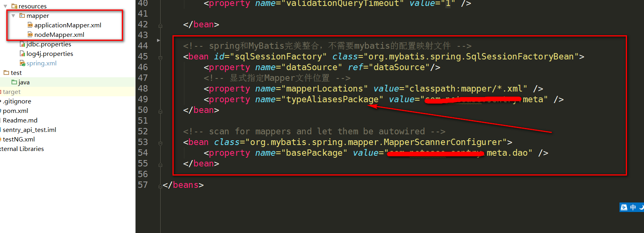Viewport: 644px width, 233px height.
Task: Click the java test folder icon
Action: coord(14,82)
